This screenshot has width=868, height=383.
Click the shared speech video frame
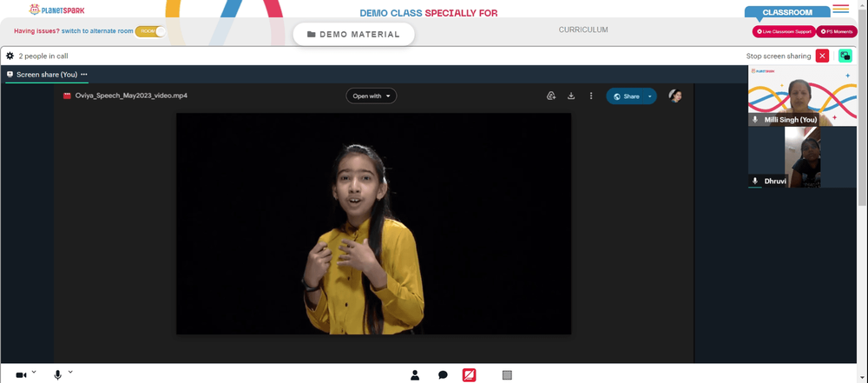[x=373, y=224]
